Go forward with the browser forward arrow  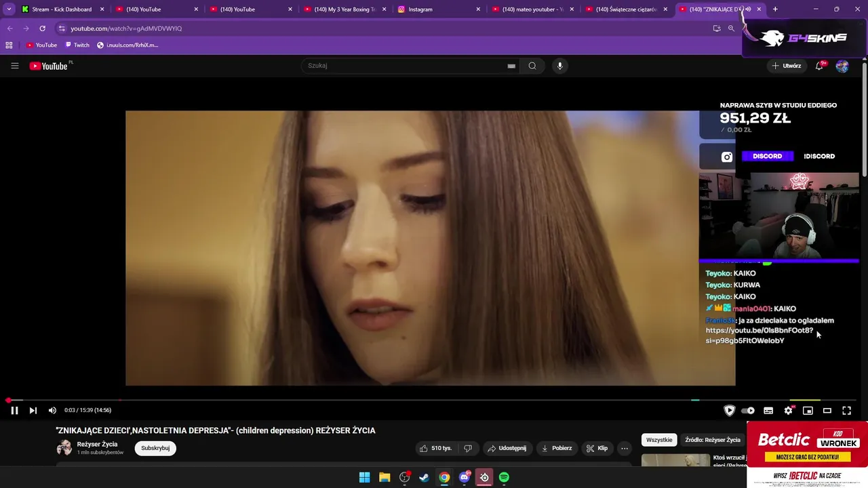click(26, 28)
